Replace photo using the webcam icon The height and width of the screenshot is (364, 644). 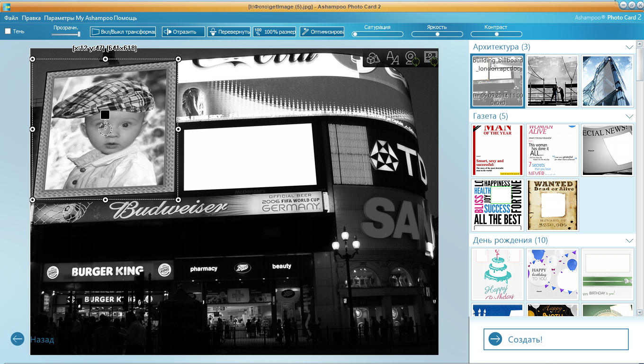point(412,59)
